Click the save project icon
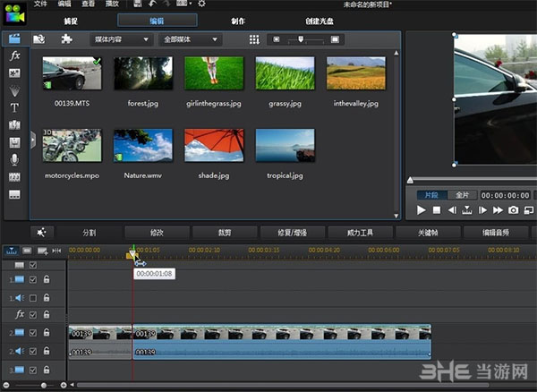Viewport: 537px width, 392px height. tap(137, 4)
